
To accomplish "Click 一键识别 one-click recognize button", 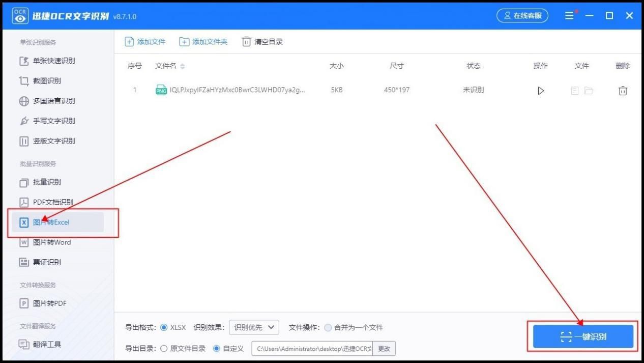I will click(583, 337).
